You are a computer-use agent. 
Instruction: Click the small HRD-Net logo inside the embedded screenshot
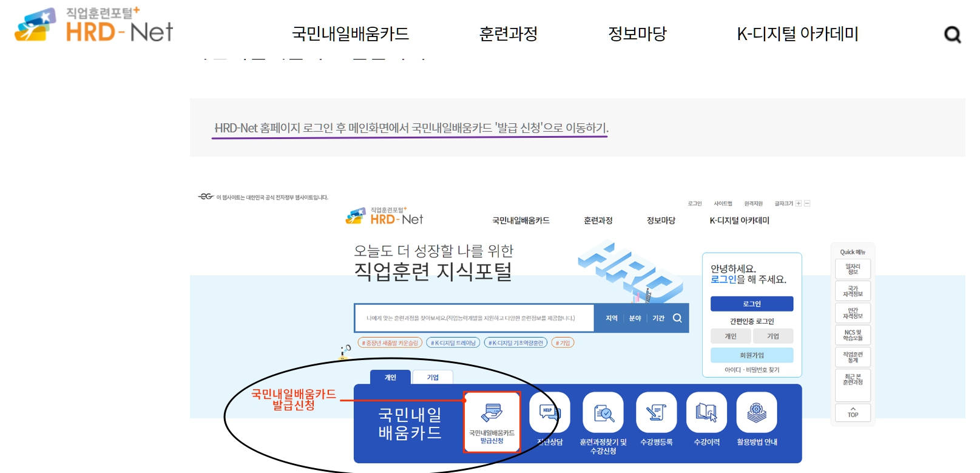pos(384,216)
